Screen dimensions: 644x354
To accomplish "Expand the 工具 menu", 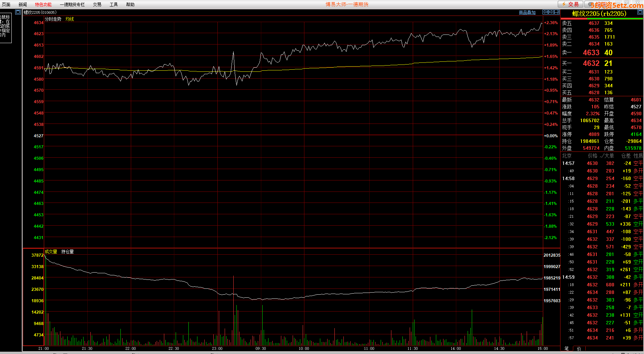I will [114, 4].
